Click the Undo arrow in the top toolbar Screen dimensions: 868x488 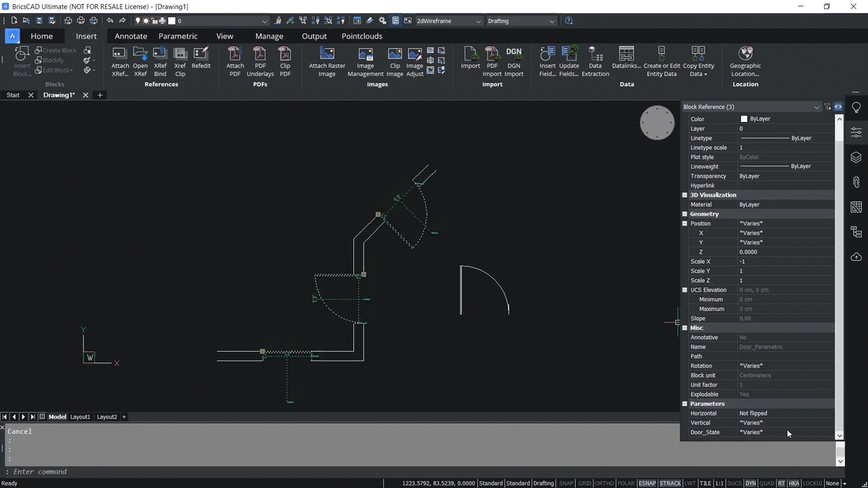click(110, 21)
